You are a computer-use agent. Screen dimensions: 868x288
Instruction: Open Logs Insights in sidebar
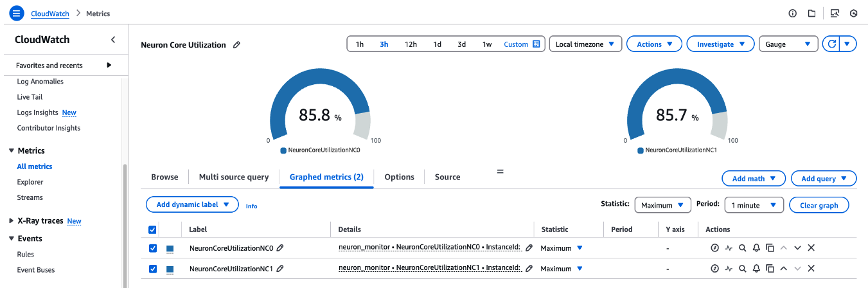click(37, 113)
